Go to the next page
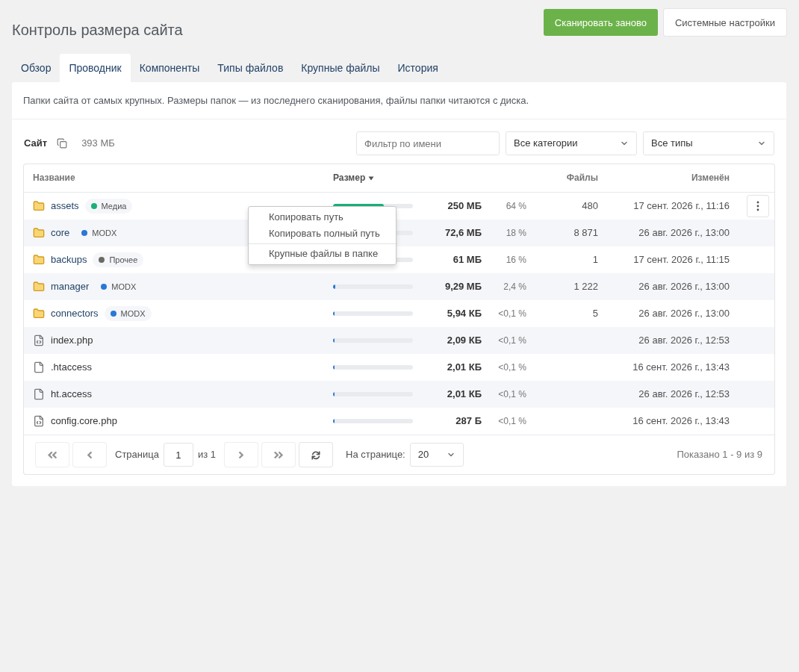The image size is (799, 672). tap(241, 455)
